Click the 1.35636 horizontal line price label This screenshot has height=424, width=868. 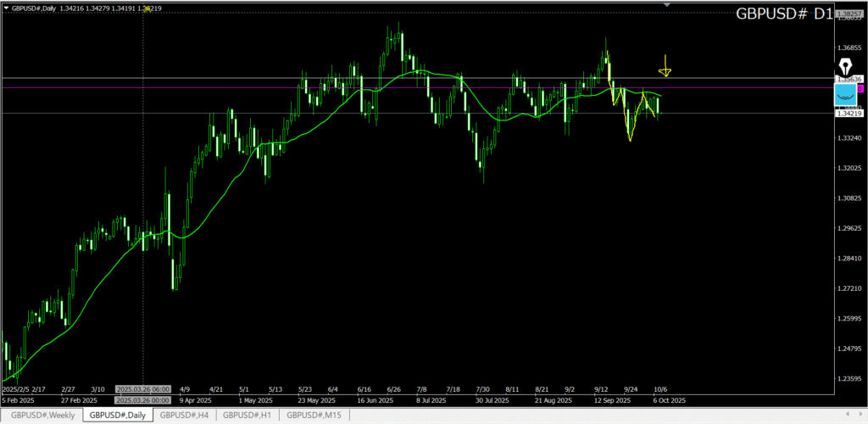coord(849,78)
